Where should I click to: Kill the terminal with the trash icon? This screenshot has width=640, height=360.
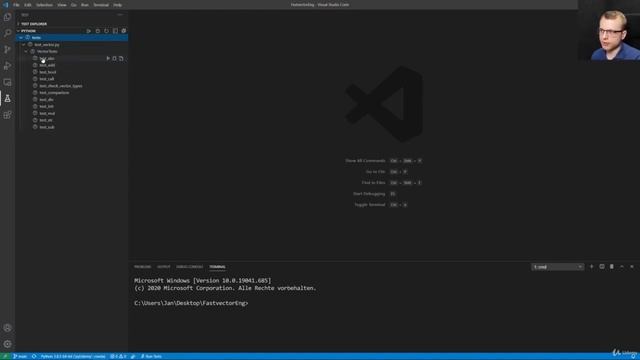[612, 267]
